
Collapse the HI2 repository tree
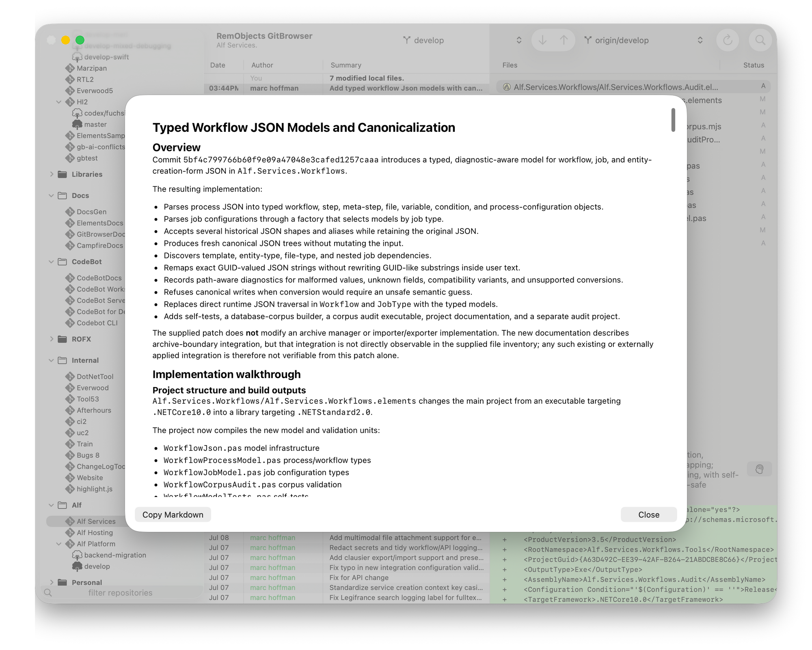(59, 102)
